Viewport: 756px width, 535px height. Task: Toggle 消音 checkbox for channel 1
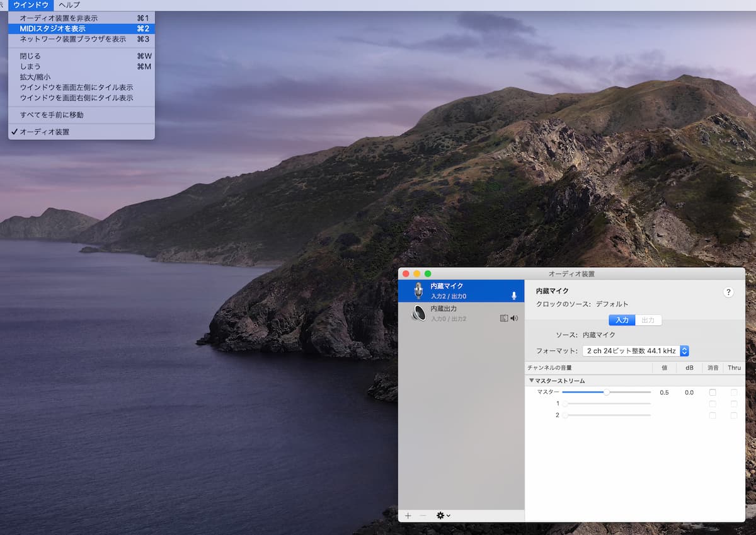(713, 404)
